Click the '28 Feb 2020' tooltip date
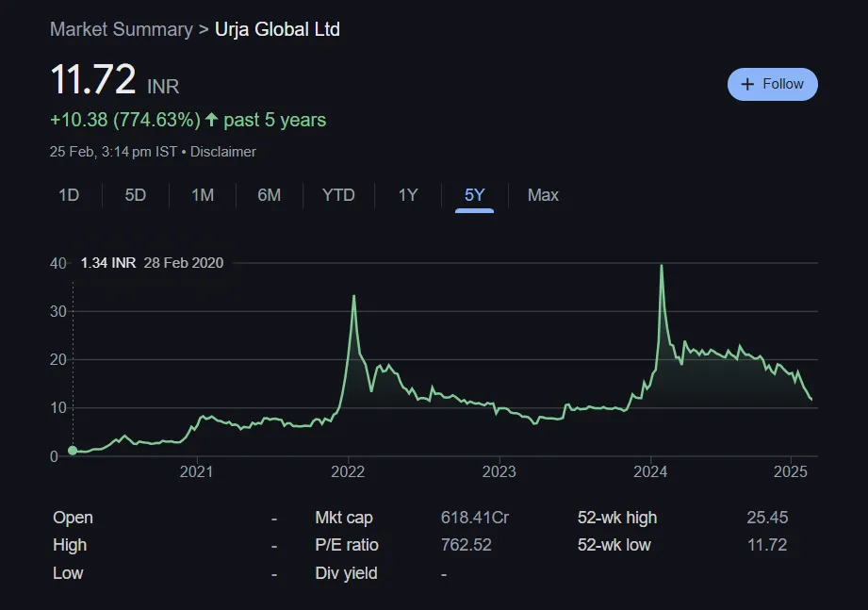The image size is (868, 610). tap(184, 263)
